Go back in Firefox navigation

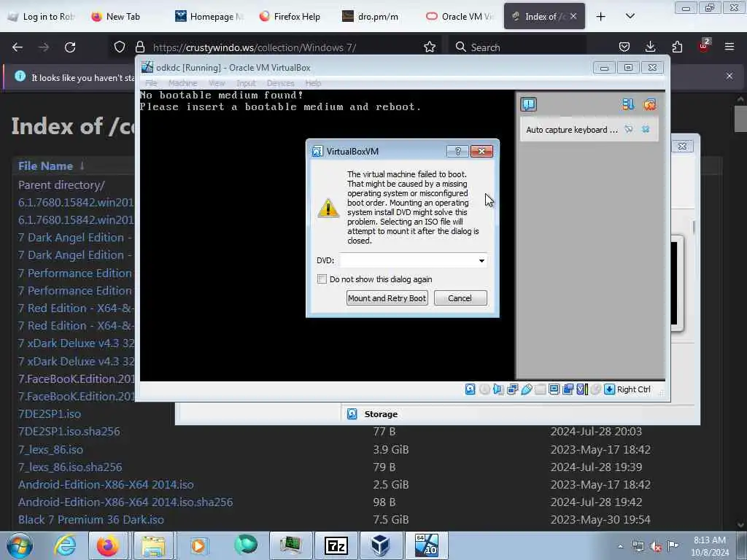click(x=18, y=47)
